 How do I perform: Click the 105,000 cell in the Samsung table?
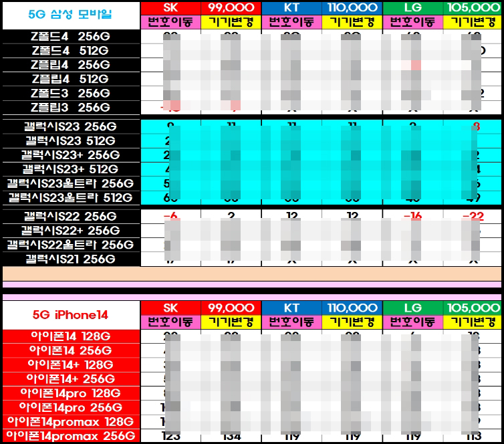point(473,8)
